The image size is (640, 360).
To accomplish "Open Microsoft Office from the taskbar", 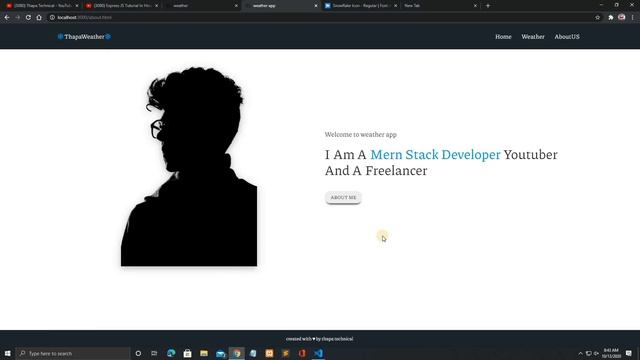I will click(x=302, y=353).
